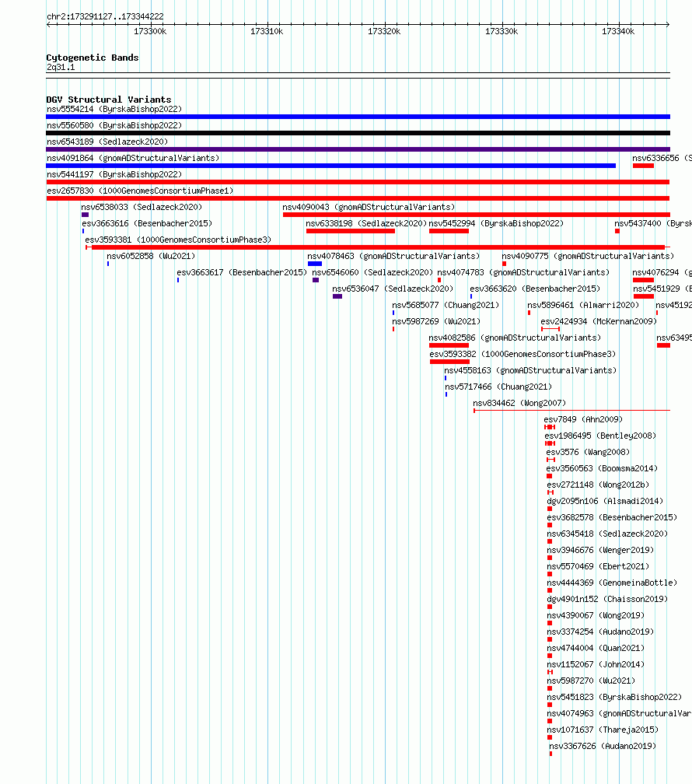Viewport: 692px width, 784px height.
Task: Click the esv3663616 (Besenbacher2015) label
Action: (x=147, y=223)
